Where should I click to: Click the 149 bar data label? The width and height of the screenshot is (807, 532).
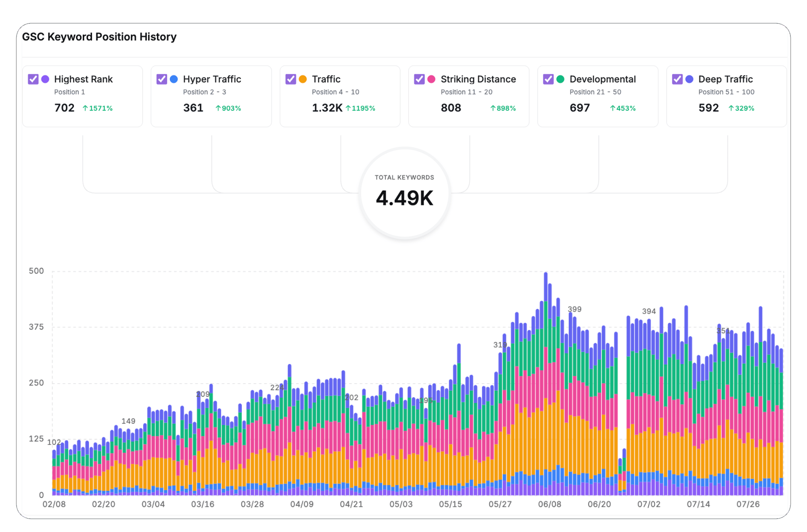tap(128, 421)
